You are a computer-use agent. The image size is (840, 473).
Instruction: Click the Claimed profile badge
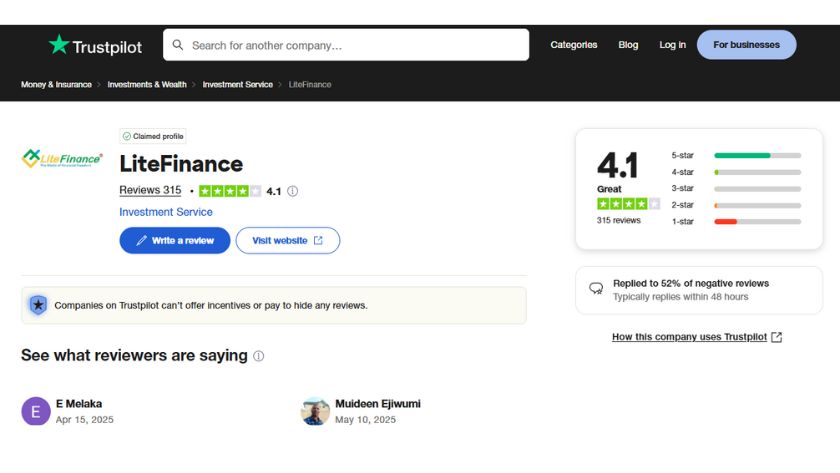coord(153,136)
